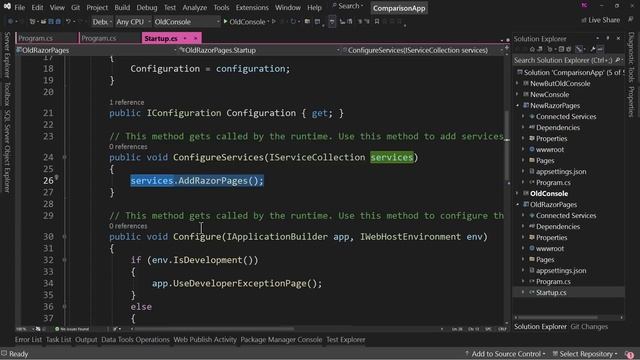Expand the OldConsole project node
The width and height of the screenshot is (640, 360).
click(517, 193)
